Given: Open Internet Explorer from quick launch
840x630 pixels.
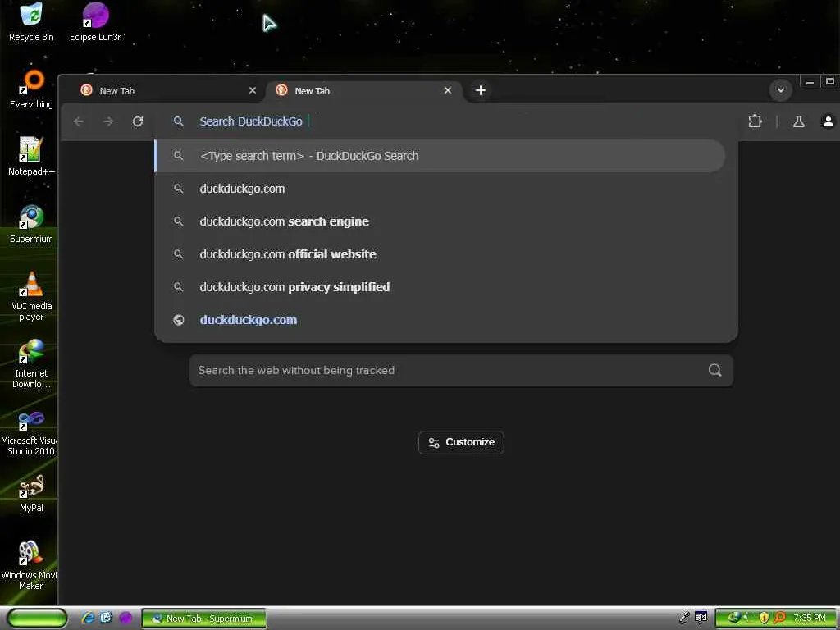Looking at the screenshot, I should (x=89, y=618).
